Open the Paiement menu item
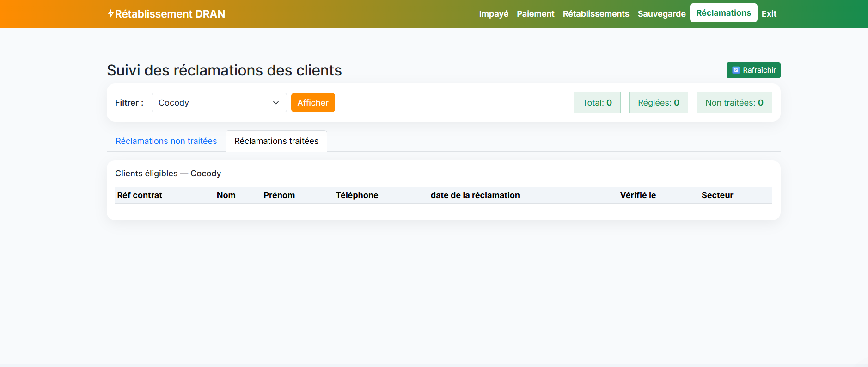Screen dimensions: 868x367 (536, 14)
